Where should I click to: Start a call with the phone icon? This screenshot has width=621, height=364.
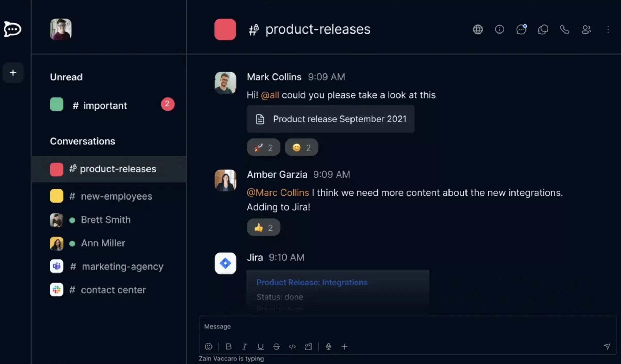[565, 30]
